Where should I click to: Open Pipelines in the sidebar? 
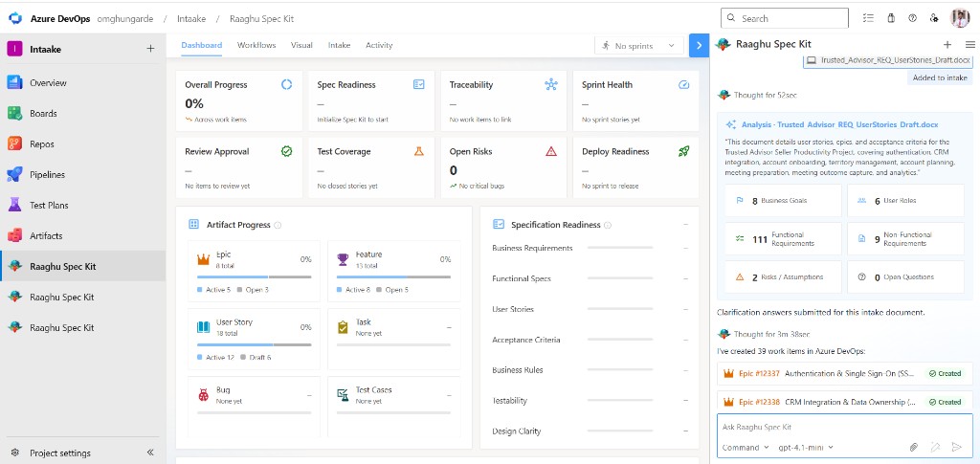pos(83,174)
